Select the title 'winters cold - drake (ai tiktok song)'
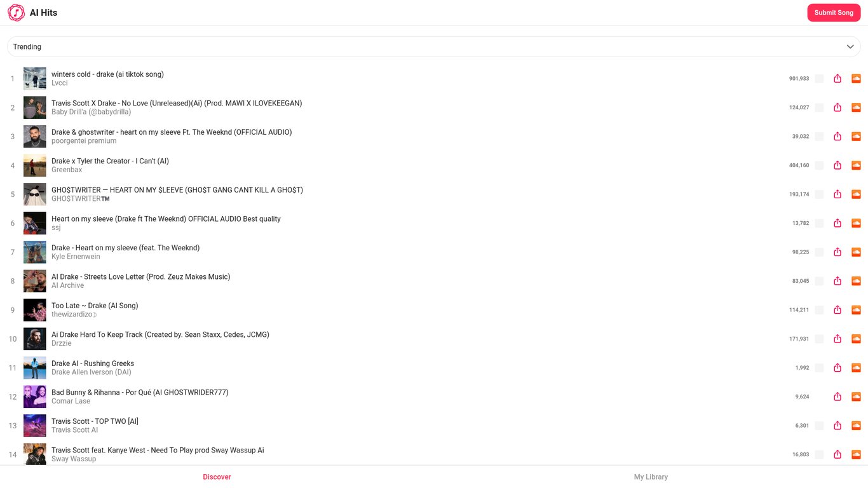 point(107,74)
